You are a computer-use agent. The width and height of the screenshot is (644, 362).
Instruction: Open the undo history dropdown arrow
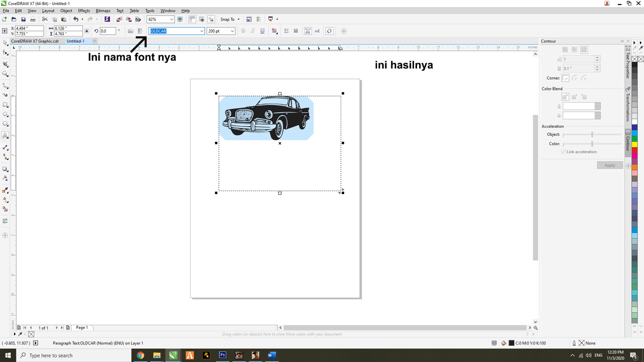tap(82, 19)
